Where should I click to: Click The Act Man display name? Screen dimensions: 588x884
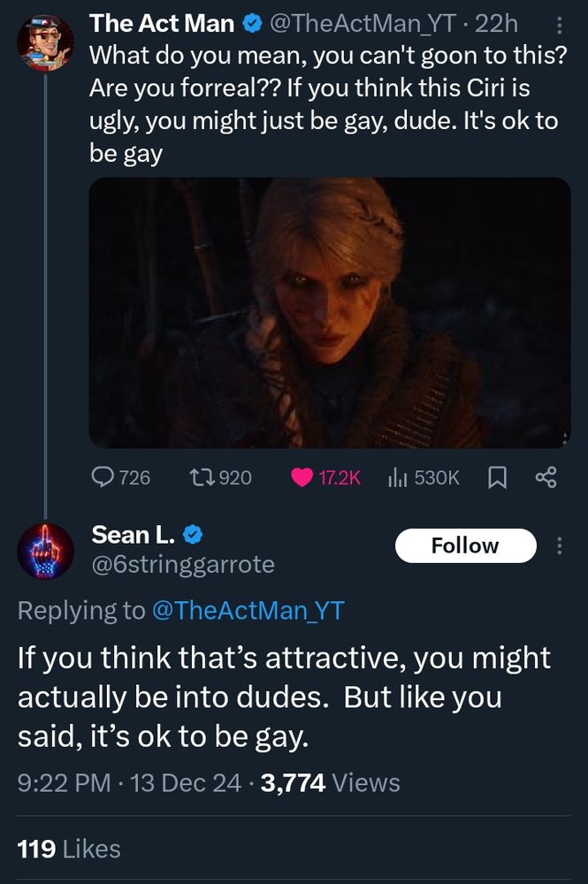[x=161, y=25]
